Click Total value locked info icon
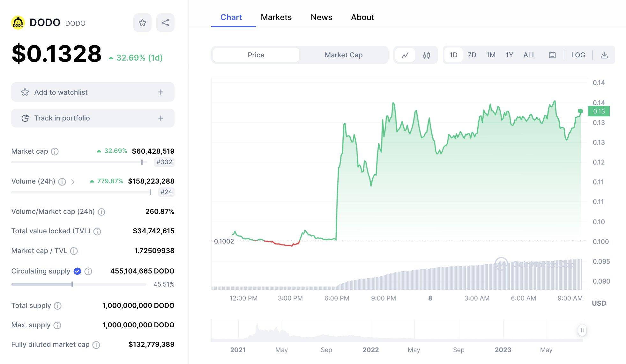This screenshot has height=364, width=626. [97, 231]
